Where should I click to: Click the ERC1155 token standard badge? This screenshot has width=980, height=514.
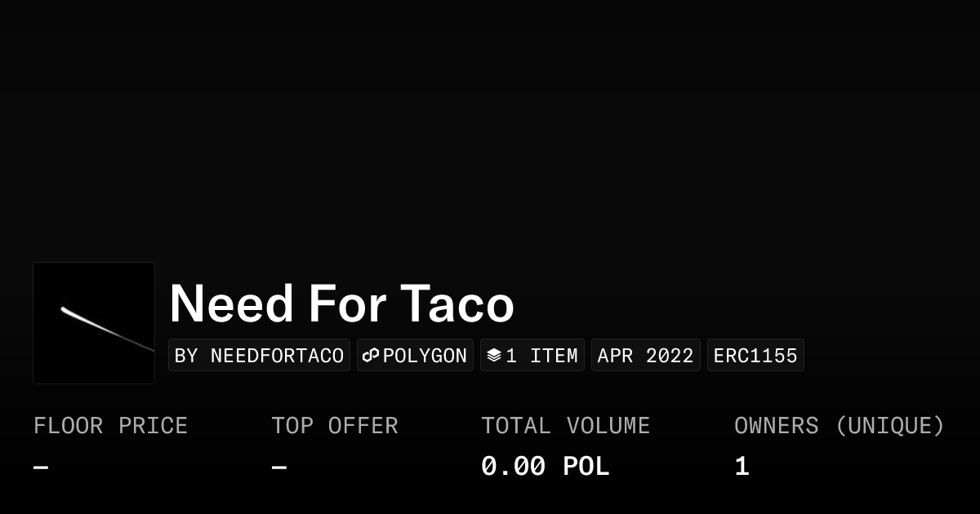(x=755, y=356)
